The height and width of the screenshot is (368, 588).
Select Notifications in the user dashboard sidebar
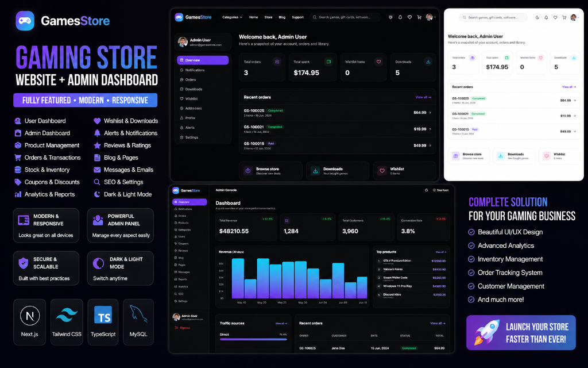pos(203,70)
